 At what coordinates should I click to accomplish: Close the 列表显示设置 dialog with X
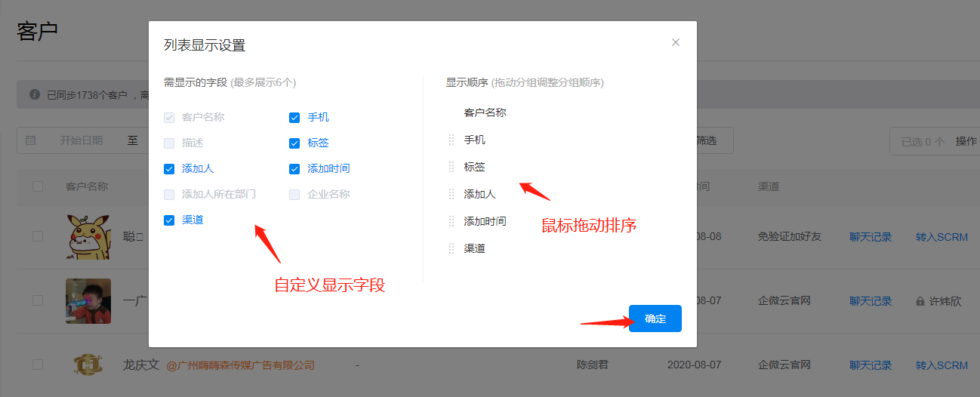(676, 42)
